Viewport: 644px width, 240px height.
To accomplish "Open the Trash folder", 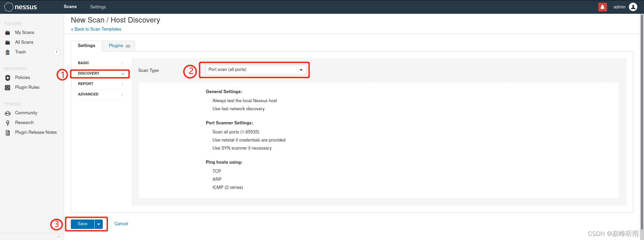I will pos(20,52).
